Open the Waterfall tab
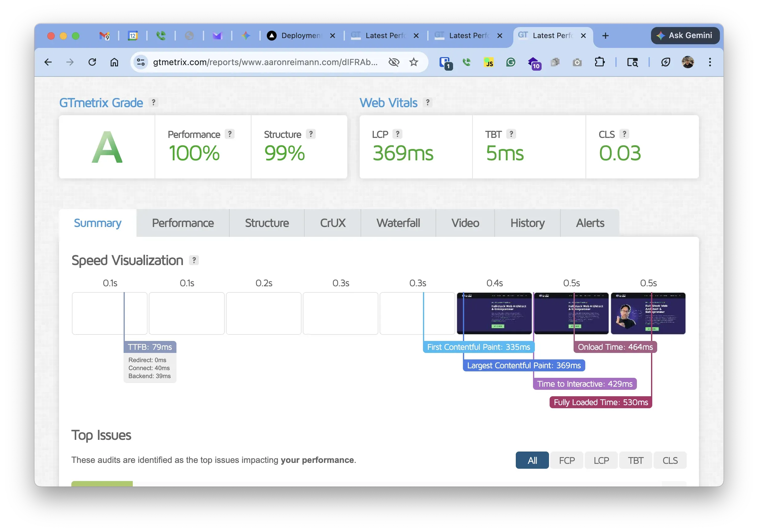This screenshot has width=758, height=532. 398,223
